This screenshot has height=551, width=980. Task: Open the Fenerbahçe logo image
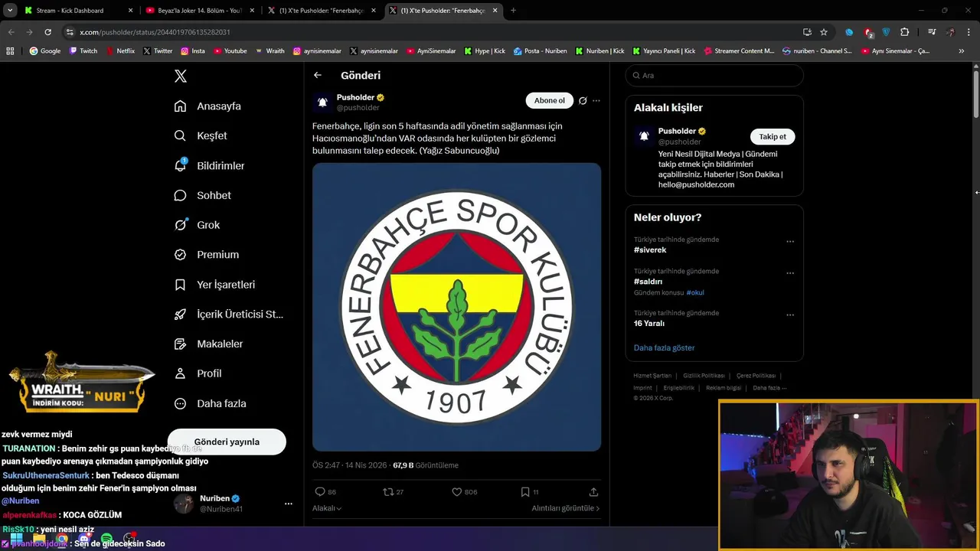[x=456, y=307]
